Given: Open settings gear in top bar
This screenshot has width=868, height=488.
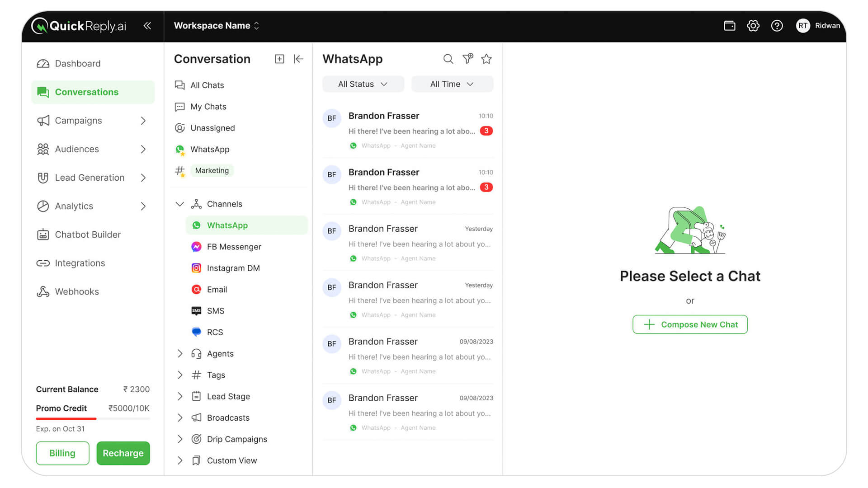Looking at the screenshot, I should point(753,26).
